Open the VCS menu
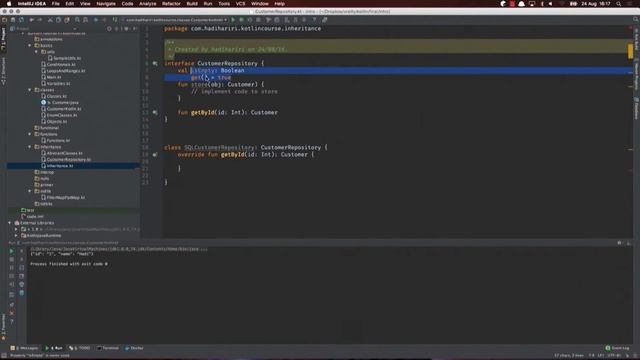Viewport: 640px width, 360px height. (x=240, y=4)
